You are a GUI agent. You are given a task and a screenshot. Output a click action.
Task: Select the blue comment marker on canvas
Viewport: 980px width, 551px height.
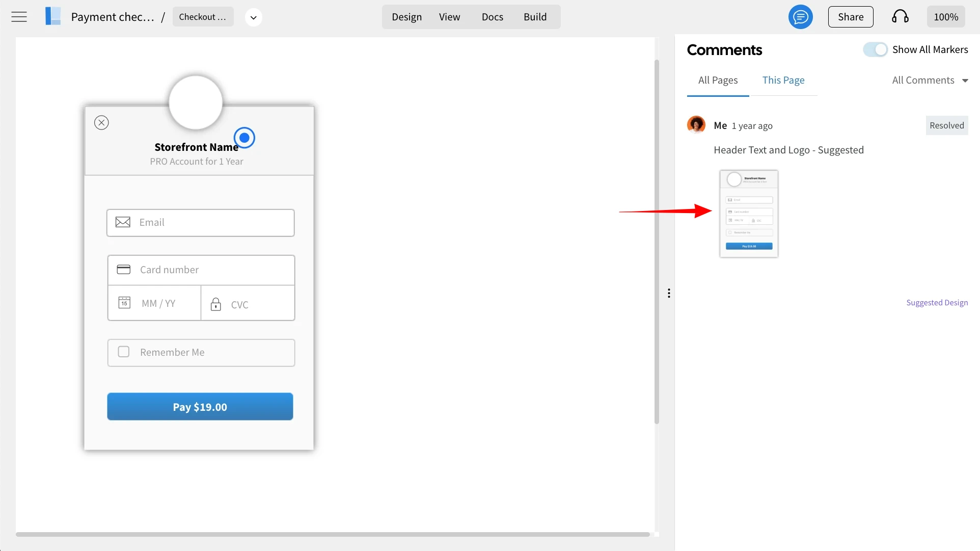click(x=244, y=138)
